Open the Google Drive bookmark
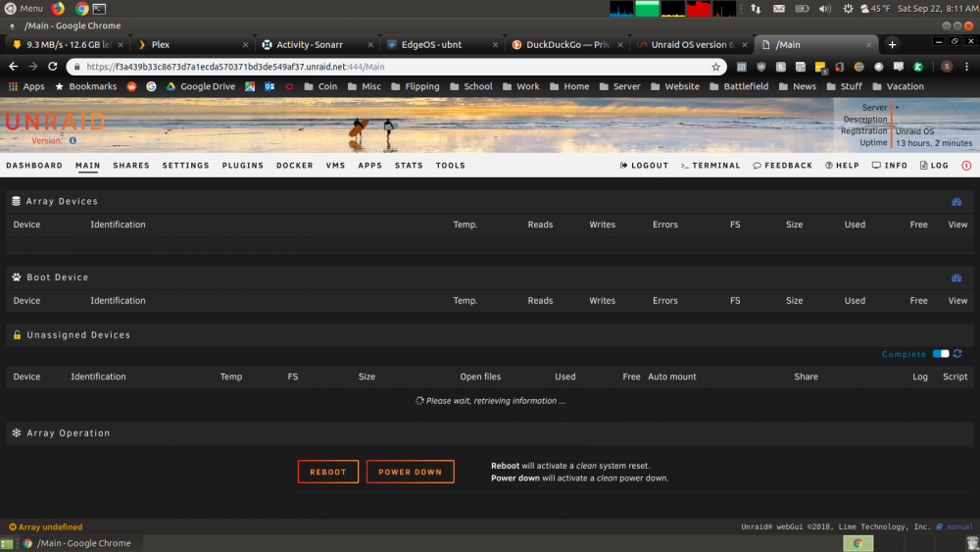The height and width of the screenshot is (552, 980). tap(201, 86)
